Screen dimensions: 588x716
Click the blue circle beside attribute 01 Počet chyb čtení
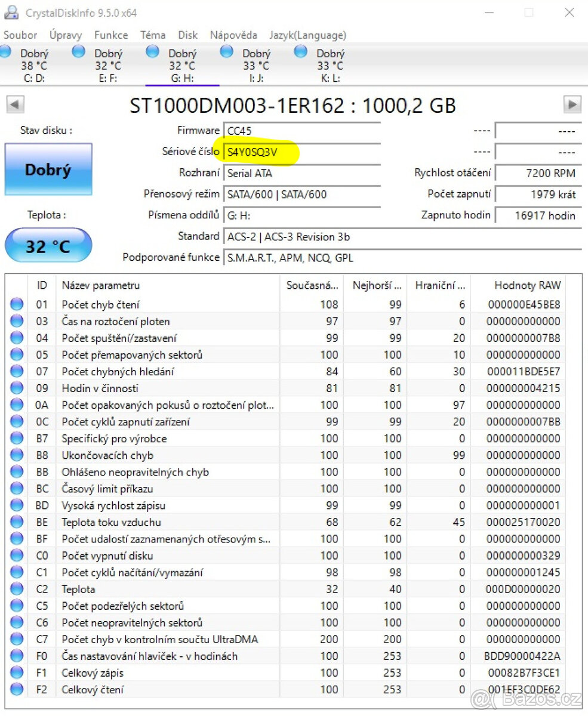[x=16, y=304]
